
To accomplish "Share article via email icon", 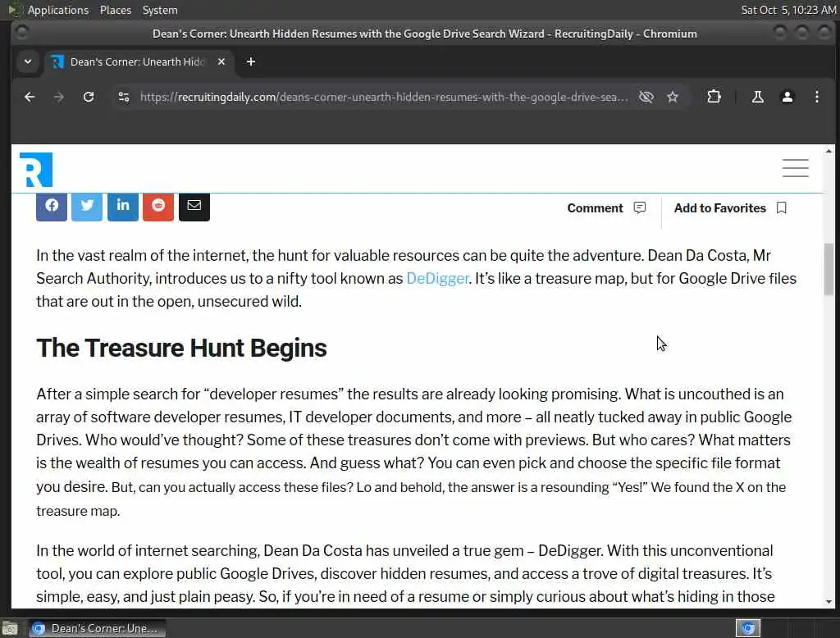I will pyautogui.click(x=194, y=206).
